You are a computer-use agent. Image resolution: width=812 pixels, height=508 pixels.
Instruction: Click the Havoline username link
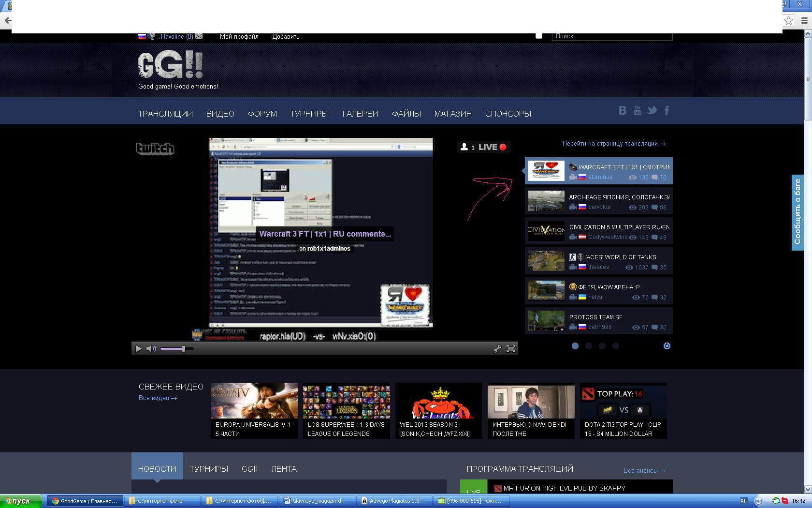[175, 36]
